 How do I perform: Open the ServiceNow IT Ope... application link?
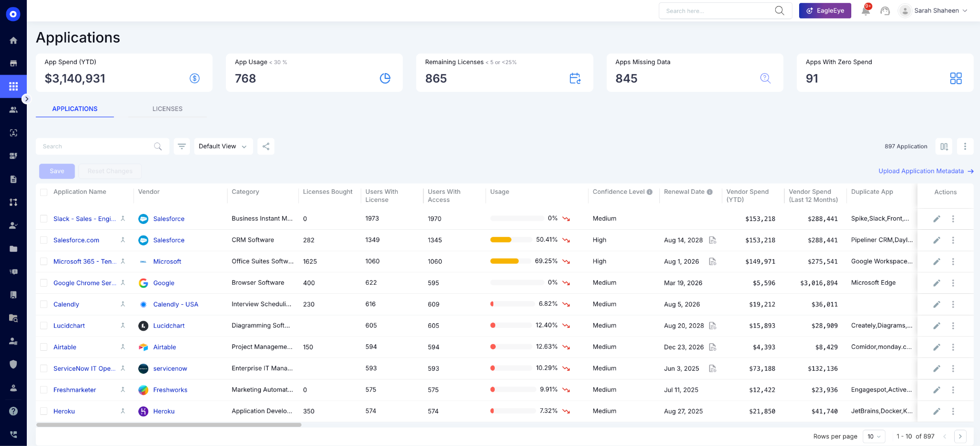[x=85, y=368]
